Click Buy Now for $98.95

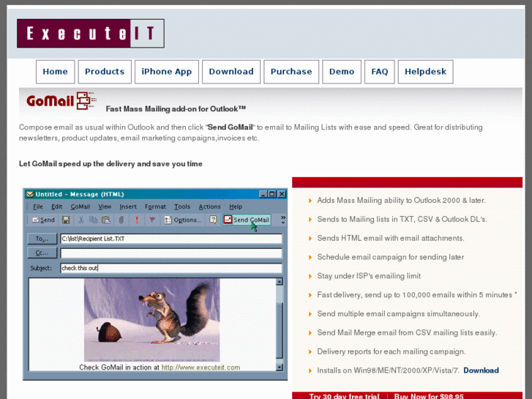[429, 396]
